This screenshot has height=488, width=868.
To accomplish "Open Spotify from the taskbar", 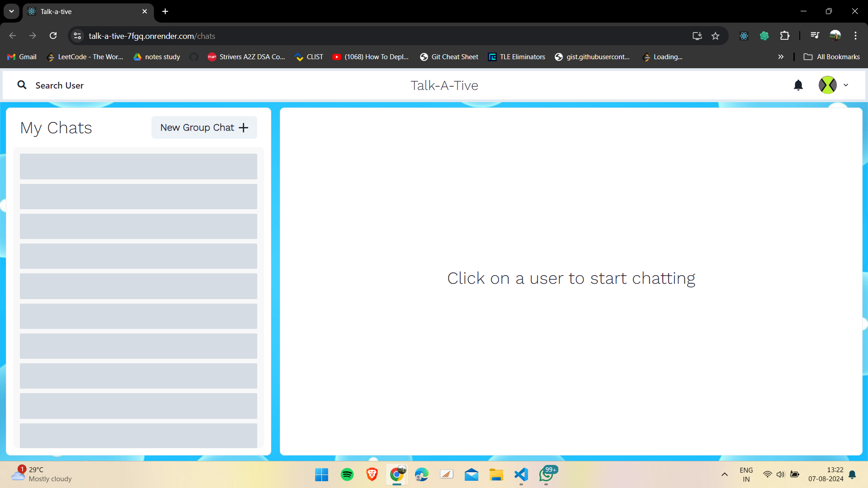I will 347,474.
